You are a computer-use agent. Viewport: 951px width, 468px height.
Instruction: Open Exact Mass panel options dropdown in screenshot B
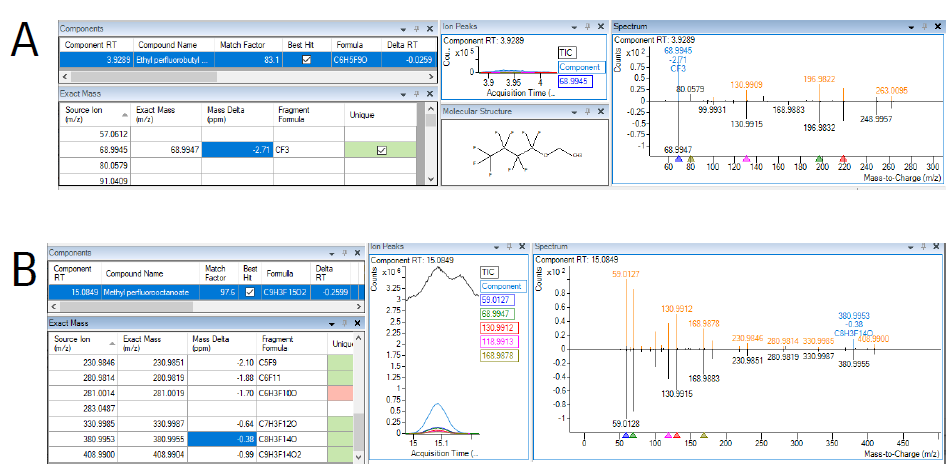(331, 323)
